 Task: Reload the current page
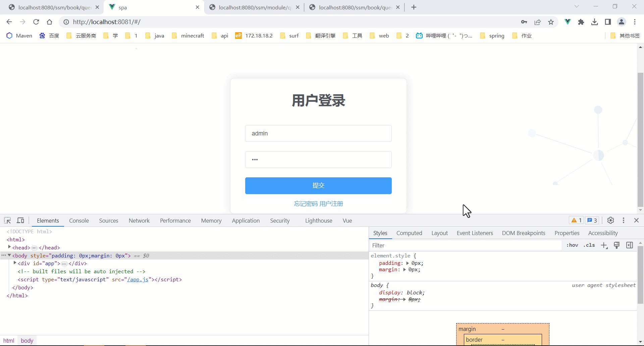click(x=36, y=22)
